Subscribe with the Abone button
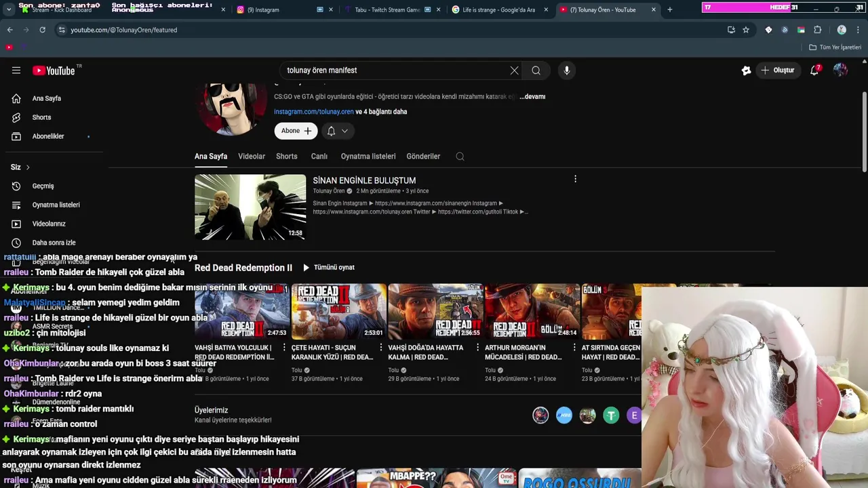868x488 pixels. pos(296,131)
